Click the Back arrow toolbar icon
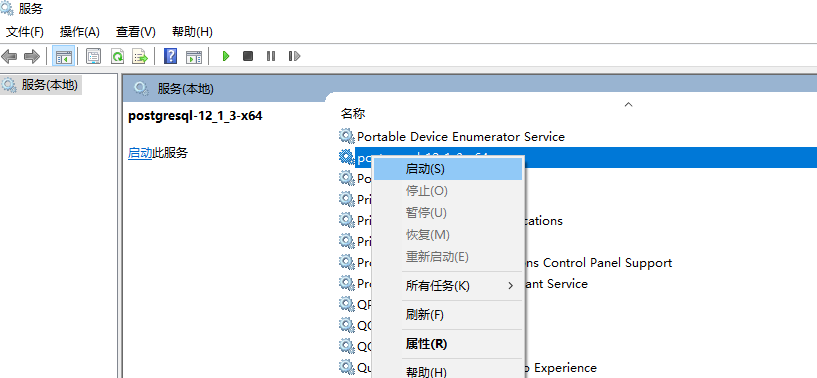 tap(9, 56)
